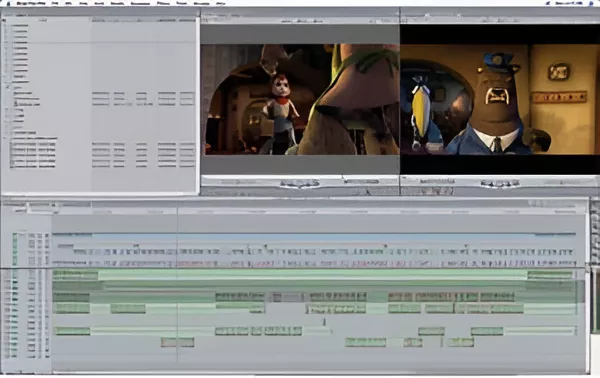Image resolution: width=600 pixels, height=378 pixels.
Task: Click the Viewer mark in/out buttons below scrubber
Action: (x=362, y=181)
